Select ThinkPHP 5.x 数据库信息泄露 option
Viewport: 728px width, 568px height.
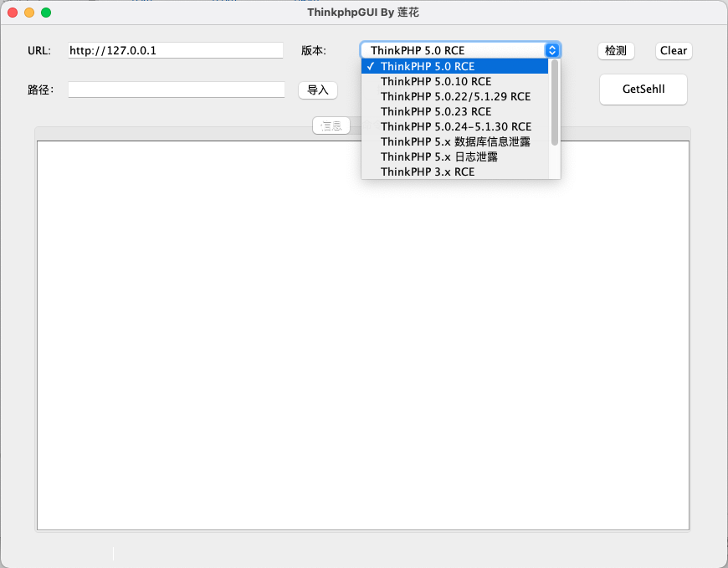[x=454, y=142]
